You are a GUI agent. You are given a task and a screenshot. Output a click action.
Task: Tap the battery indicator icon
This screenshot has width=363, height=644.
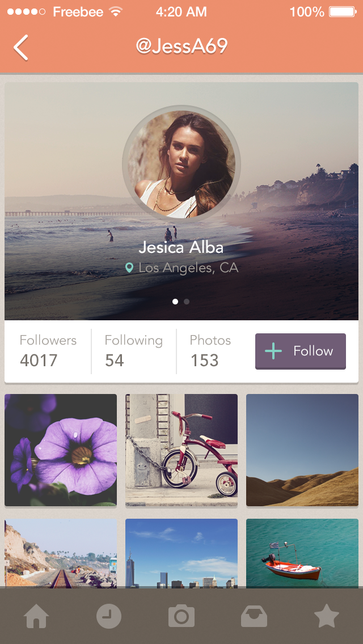342,11
